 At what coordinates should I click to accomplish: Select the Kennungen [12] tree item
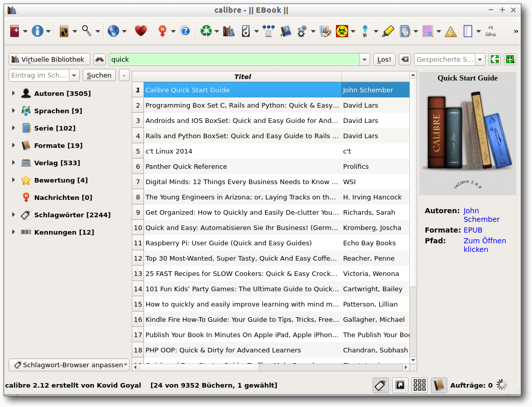tap(64, 232)
